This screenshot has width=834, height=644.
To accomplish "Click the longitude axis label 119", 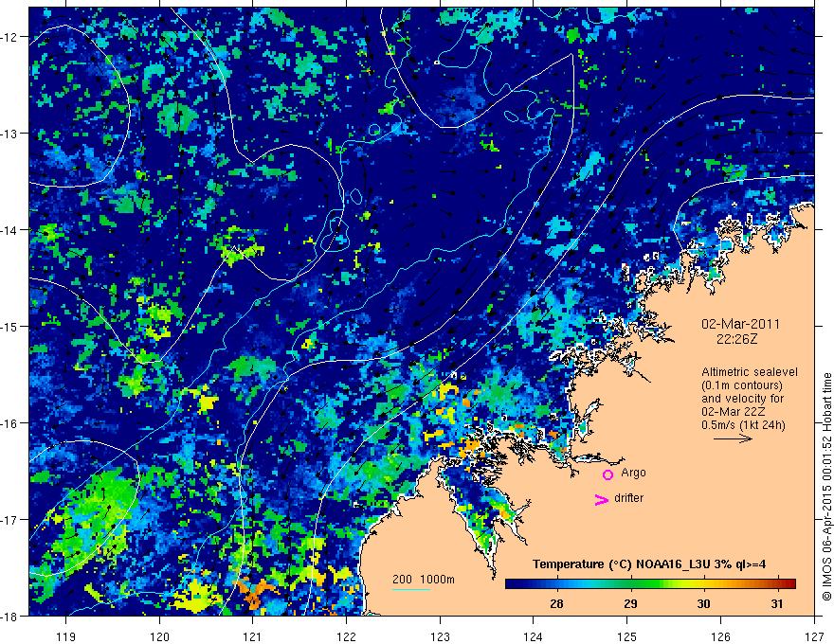I will (x=66, y=636).
